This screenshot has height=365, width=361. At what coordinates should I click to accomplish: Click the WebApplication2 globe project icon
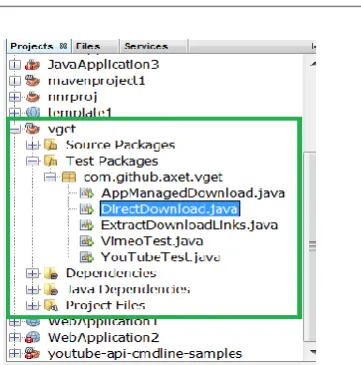click(33, 337)
